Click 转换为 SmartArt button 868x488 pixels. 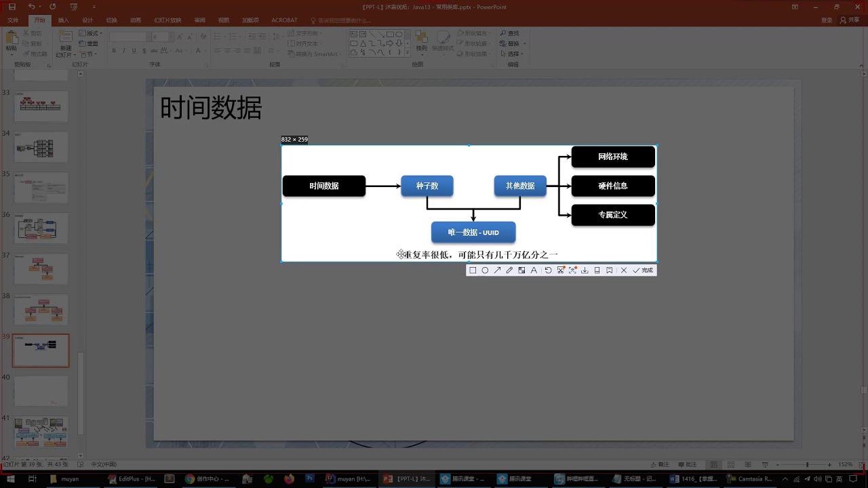click(x=313, y=54)
